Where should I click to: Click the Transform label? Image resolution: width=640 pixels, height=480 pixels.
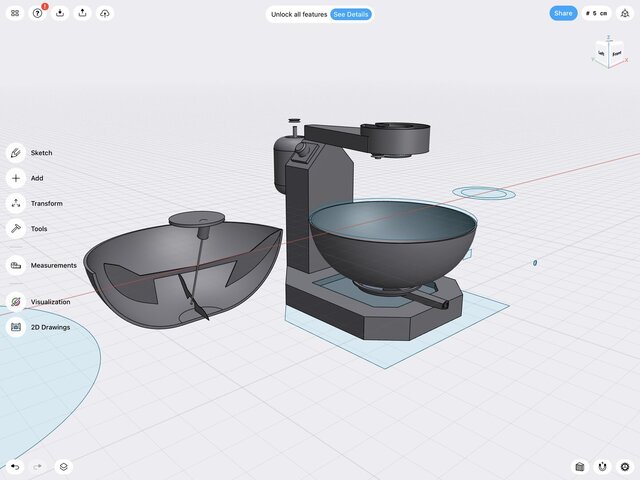47,203
